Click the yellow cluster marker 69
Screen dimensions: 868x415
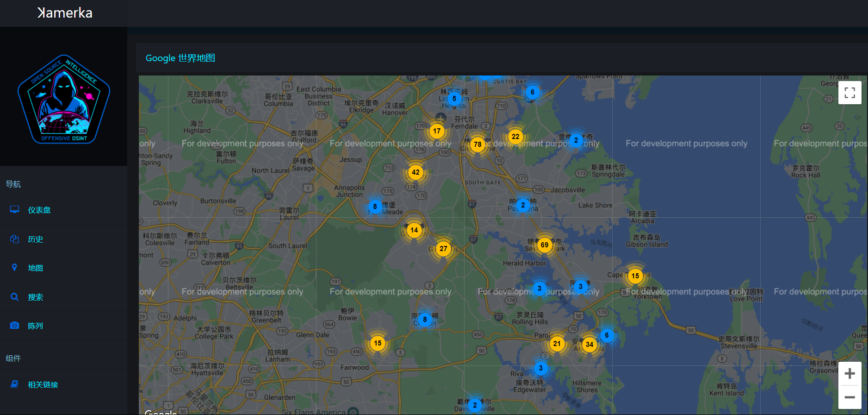545,245
